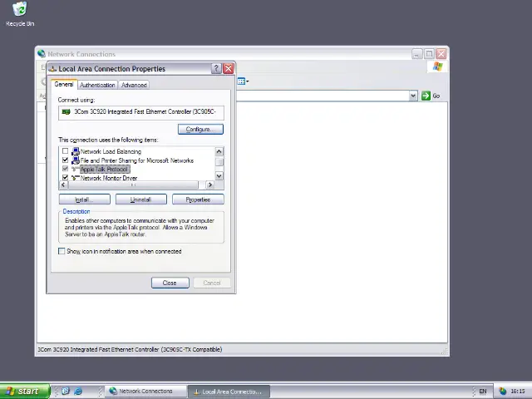Click the Network Connections status bar text
This screenshot has width=532, height=399.
[x=130, y=349]
